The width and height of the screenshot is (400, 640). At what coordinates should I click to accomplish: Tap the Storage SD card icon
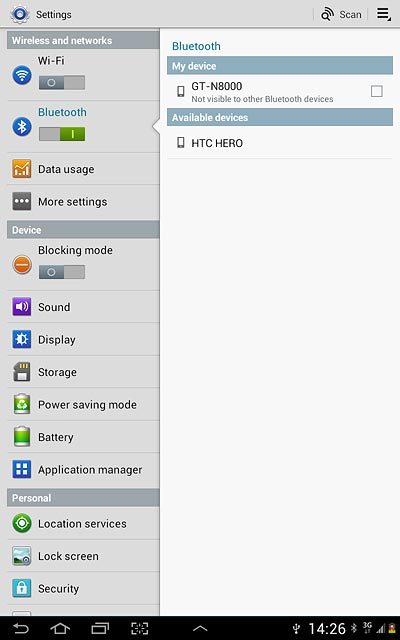[x=22, y=372]
